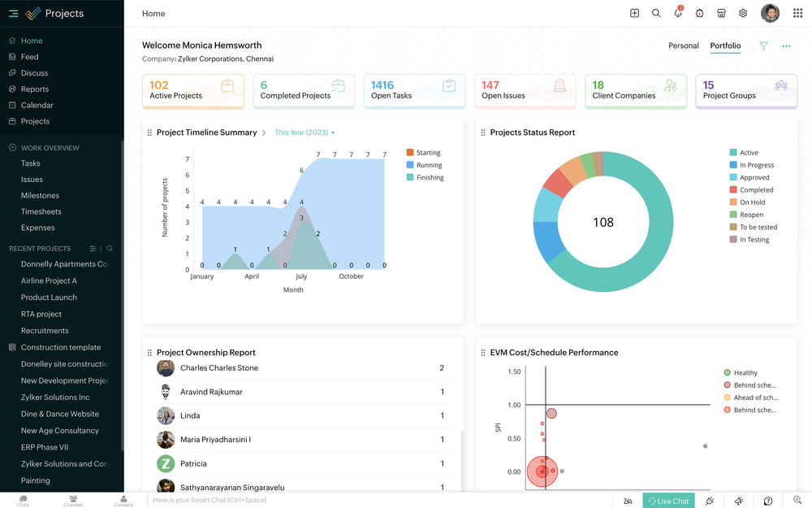Open the 18 Client Companies card

tap(636, 91)
